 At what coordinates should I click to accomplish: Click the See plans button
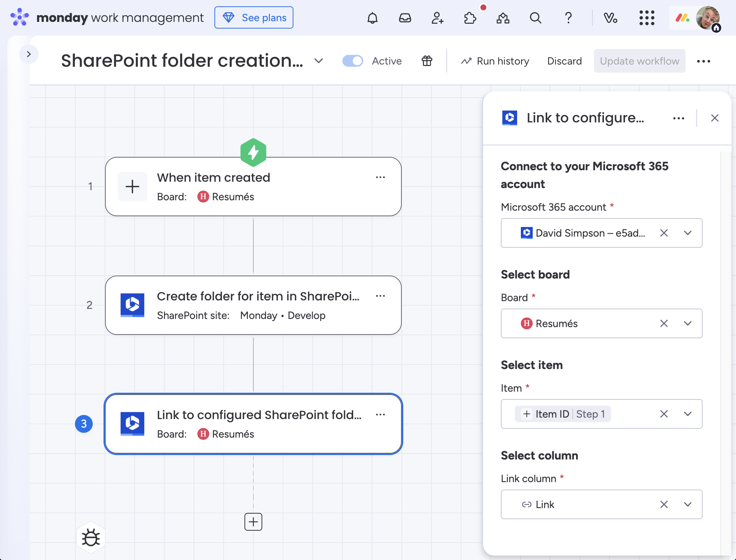point(254,17)
